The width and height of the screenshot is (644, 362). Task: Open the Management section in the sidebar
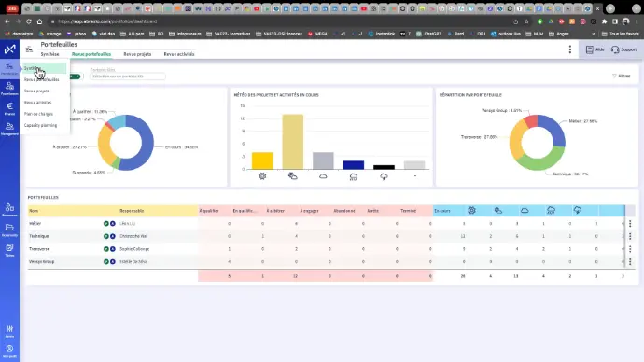pos(9,129)
